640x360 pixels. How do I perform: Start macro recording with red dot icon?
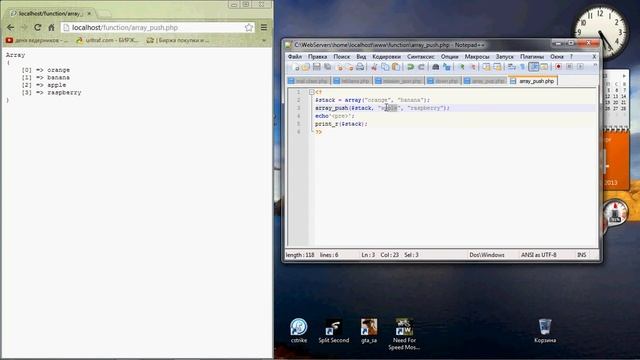(x=558, y=67)
